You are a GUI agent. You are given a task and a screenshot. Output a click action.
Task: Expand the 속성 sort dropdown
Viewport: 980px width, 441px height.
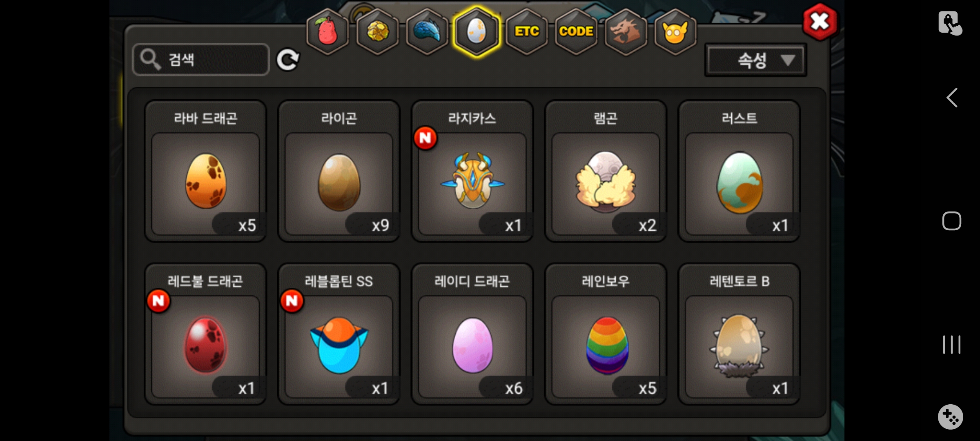point(755,60)
